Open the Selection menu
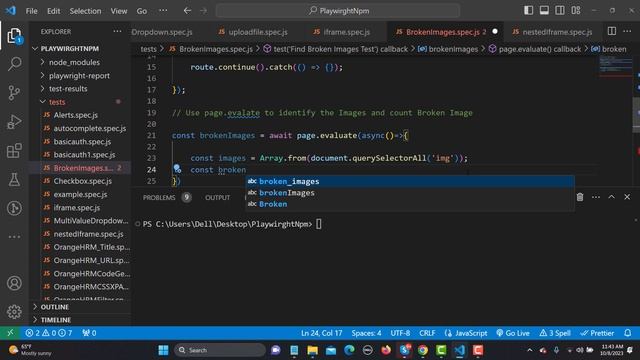 pyautogui.click(x=85, y=11)
